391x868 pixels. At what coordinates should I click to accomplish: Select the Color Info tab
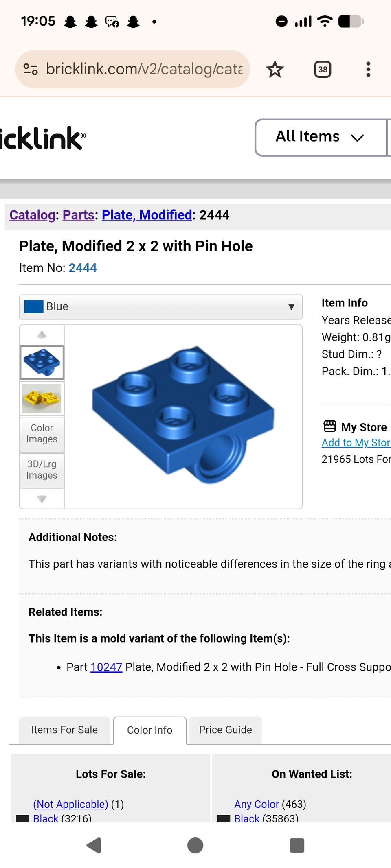click(x=150, y=730)
